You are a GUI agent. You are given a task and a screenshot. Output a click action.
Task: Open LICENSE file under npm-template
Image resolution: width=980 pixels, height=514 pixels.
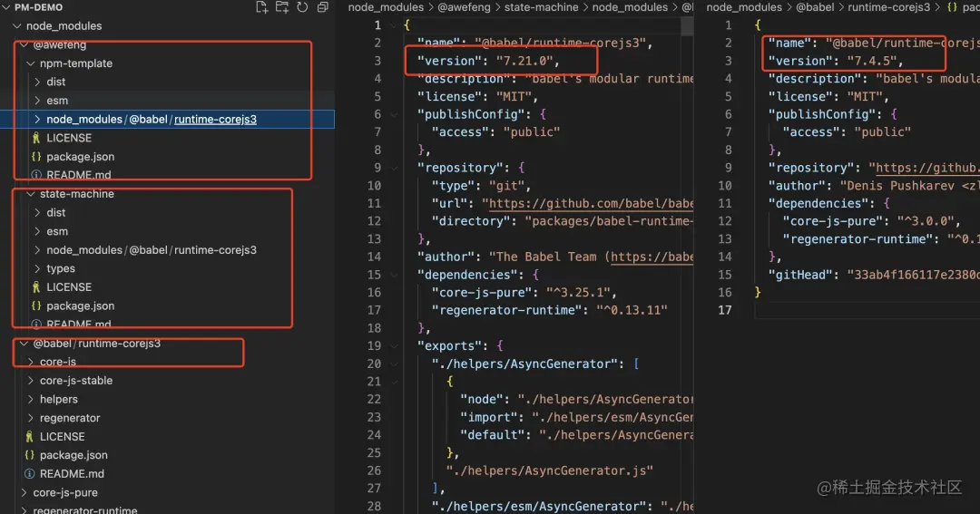69,138
